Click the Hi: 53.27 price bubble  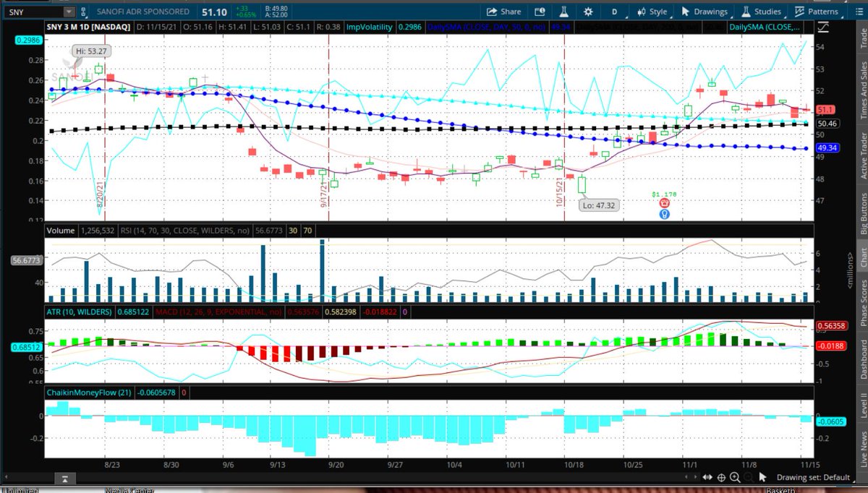pos(90,51)
